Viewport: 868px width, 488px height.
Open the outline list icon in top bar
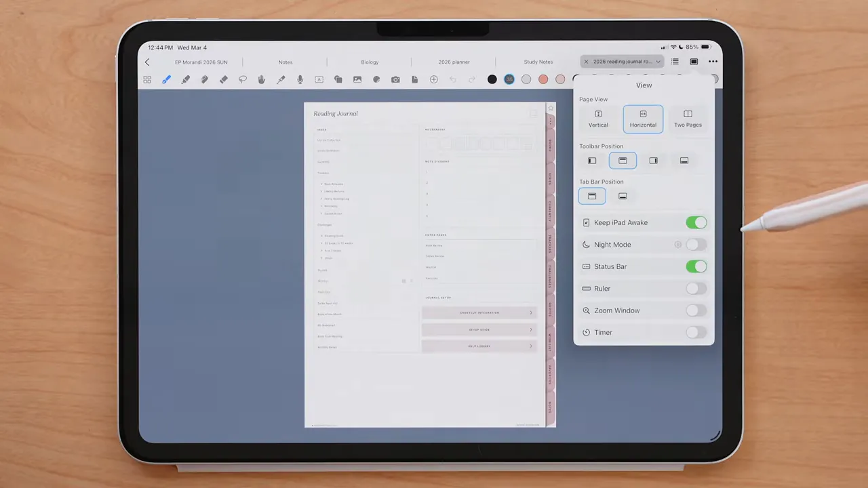pyautogui.click(x=675, y=62)
